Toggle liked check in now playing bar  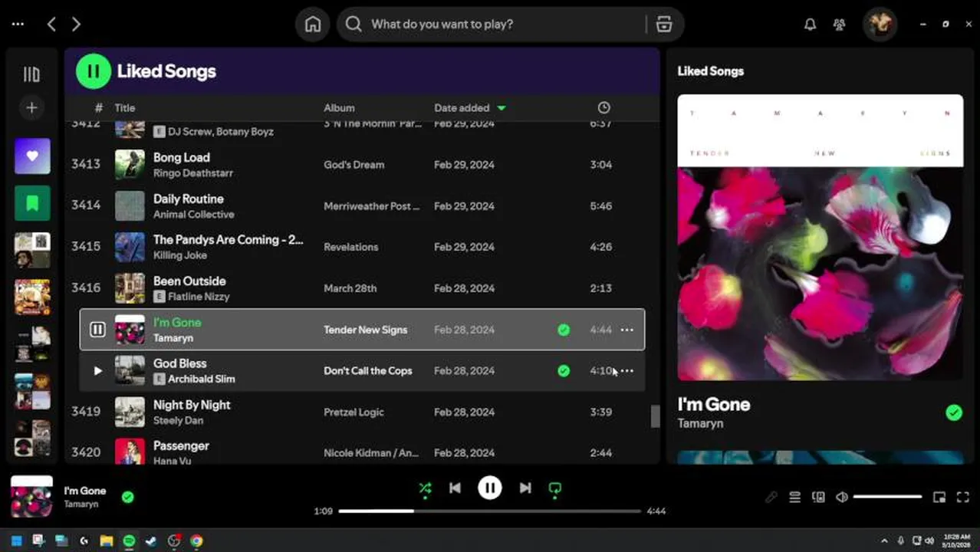128,497
